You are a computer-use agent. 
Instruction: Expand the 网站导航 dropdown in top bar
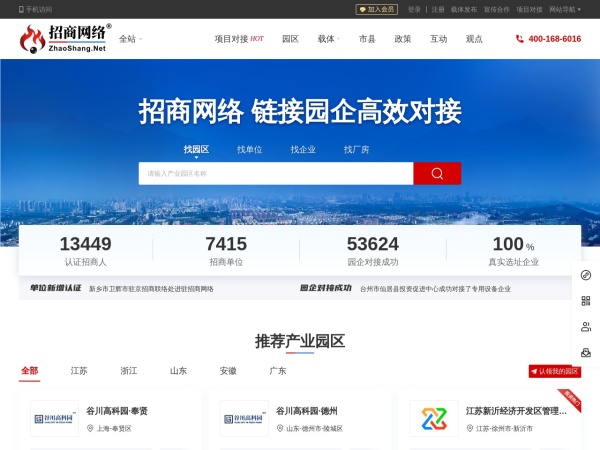point(565,9)
